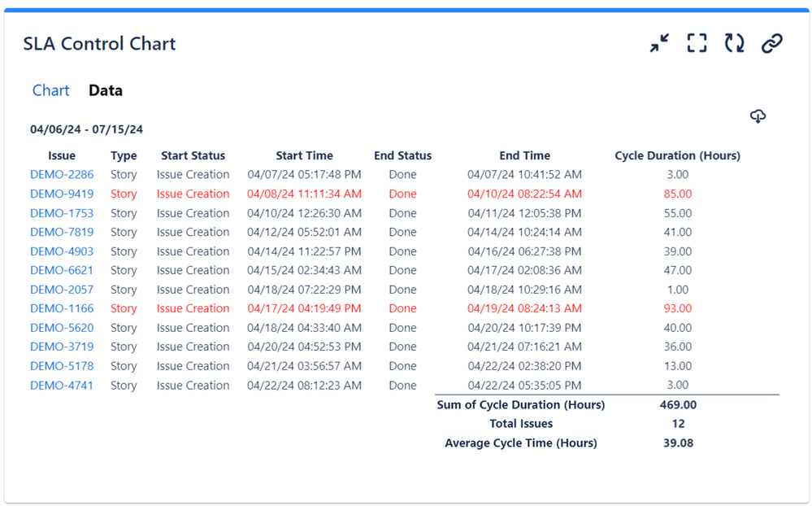Select red cycle duration value 85.00
Image resolution: width=812 pixels, height=506 pixels.
(677, 194)
